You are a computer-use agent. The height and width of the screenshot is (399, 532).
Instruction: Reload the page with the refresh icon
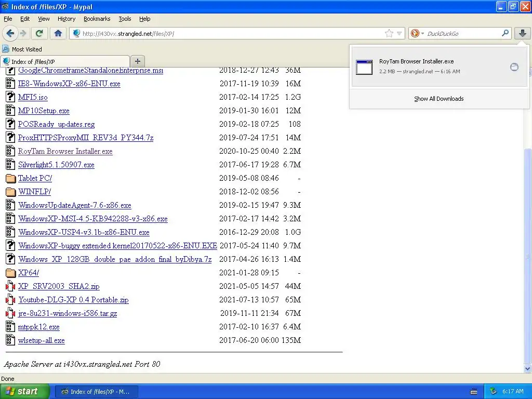(39, 33)
